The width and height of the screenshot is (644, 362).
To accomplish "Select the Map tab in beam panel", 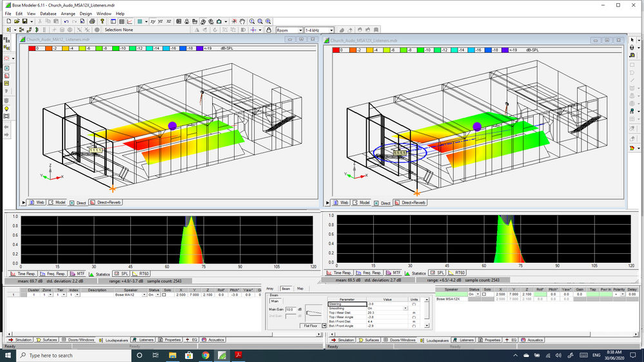I will 300,289.
